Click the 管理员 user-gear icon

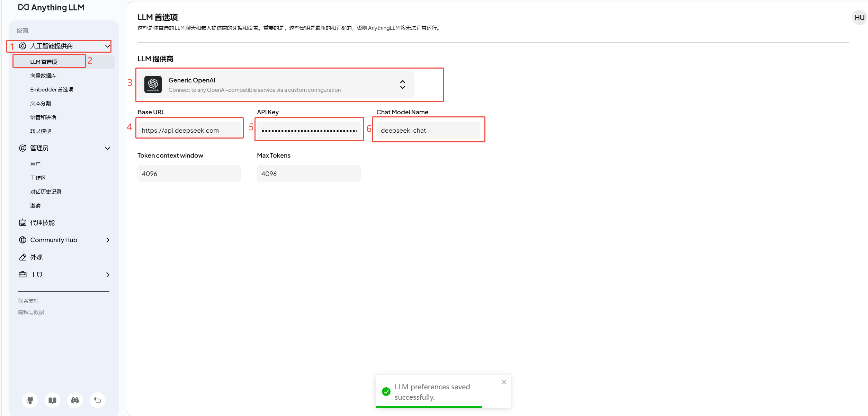[23, 148]
